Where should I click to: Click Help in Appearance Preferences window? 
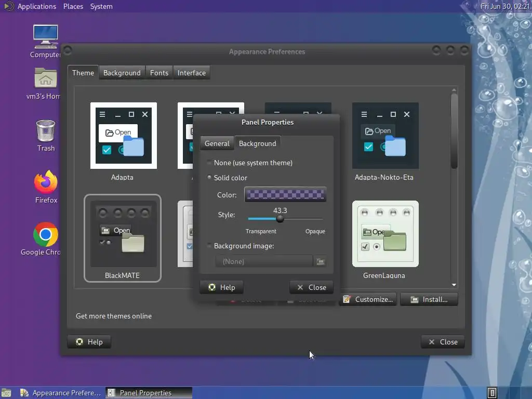tap(89, 342)
